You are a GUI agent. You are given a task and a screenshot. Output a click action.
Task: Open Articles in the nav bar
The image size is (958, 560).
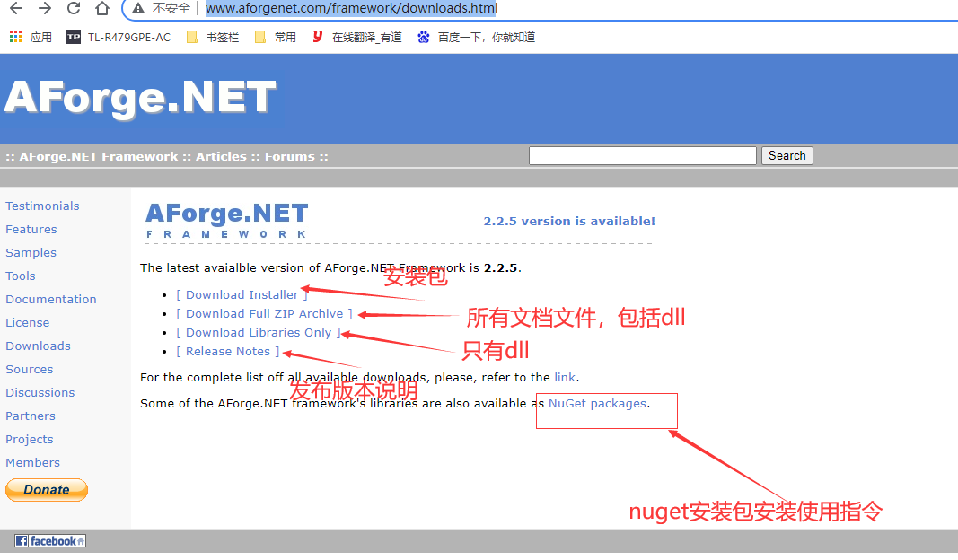[x=221, y=157]
